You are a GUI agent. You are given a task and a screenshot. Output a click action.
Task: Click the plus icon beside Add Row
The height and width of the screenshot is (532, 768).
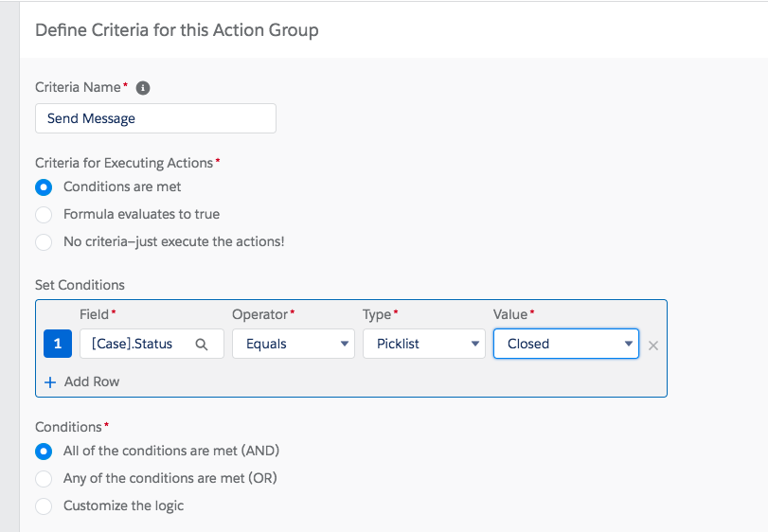[50, 382]
